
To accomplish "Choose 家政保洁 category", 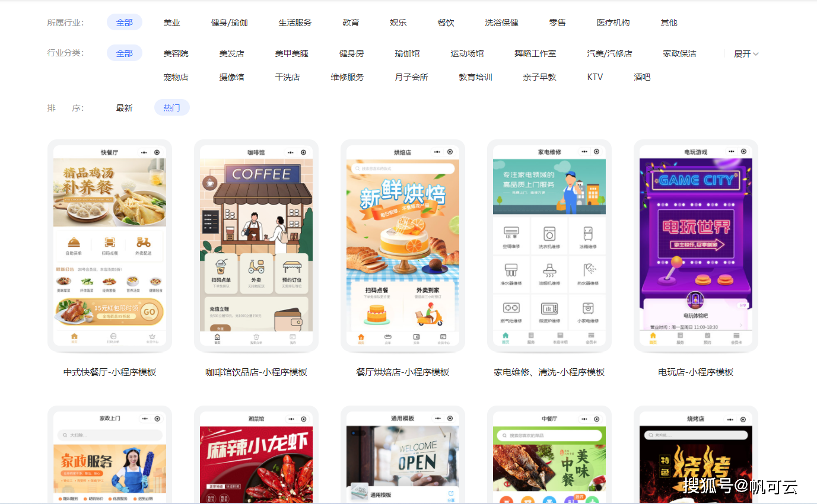I will [679, 53].
